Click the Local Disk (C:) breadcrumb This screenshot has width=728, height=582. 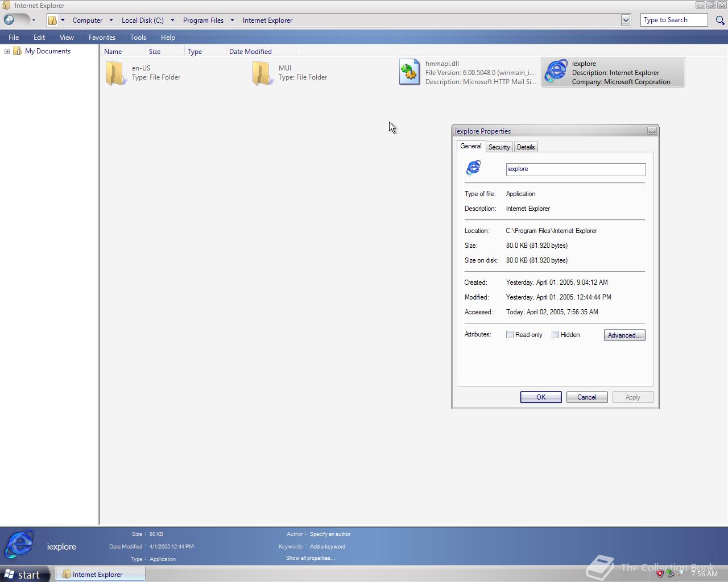click(142, 20)
